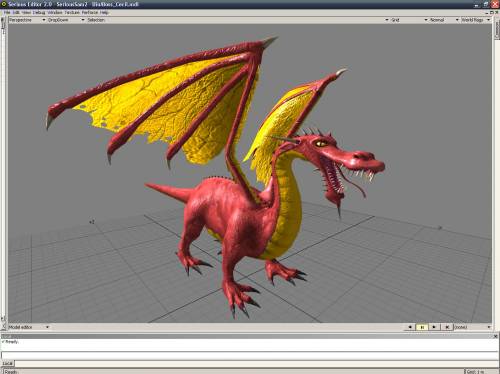Open the Model editor mode dropdown
Image resolution: width=500 pixels, height=374 pixels.
pyautogui.click(x=29, y=327)
